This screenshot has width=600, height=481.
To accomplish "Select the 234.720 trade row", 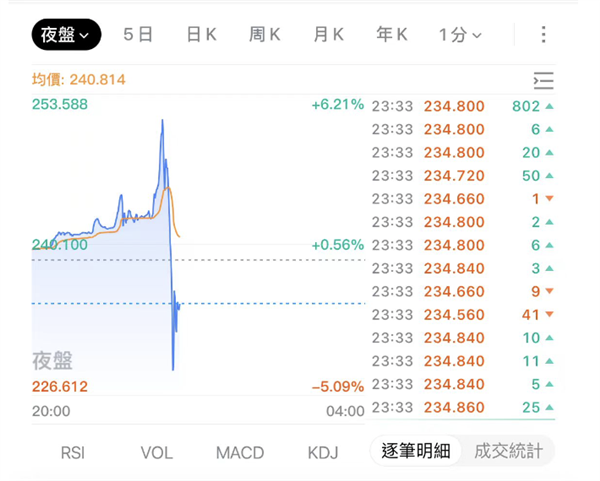I will 454,176.
